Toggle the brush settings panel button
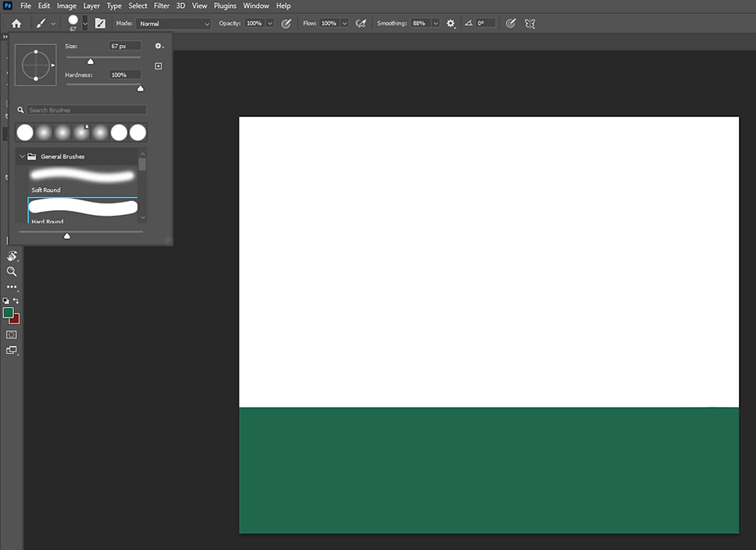 click(101, 24)
